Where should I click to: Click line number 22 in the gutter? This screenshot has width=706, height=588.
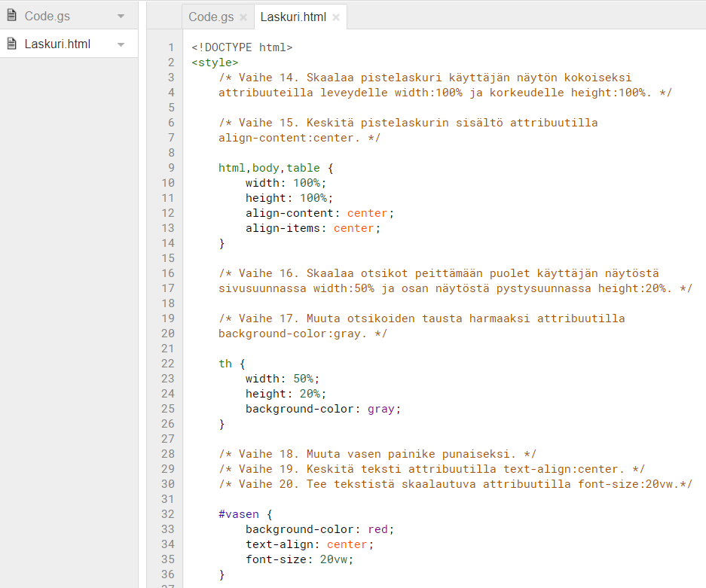168,364
